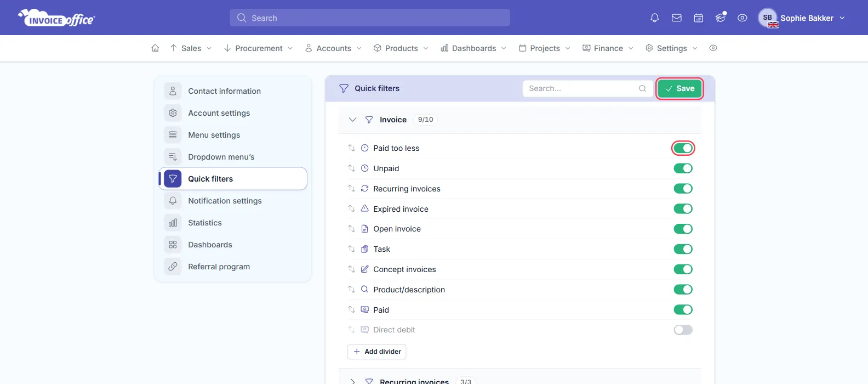Click reorder arrows for Concept invoices

pyautogui.click(x=351, y=269)
